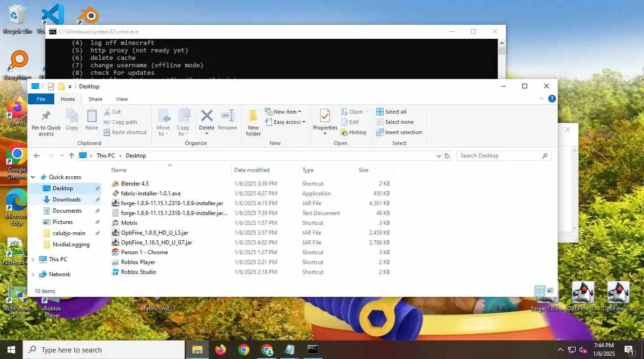Select the Blender 4.3 shortcut file
The width and height of the screenshot is (644, 359).
coord(134,184)
